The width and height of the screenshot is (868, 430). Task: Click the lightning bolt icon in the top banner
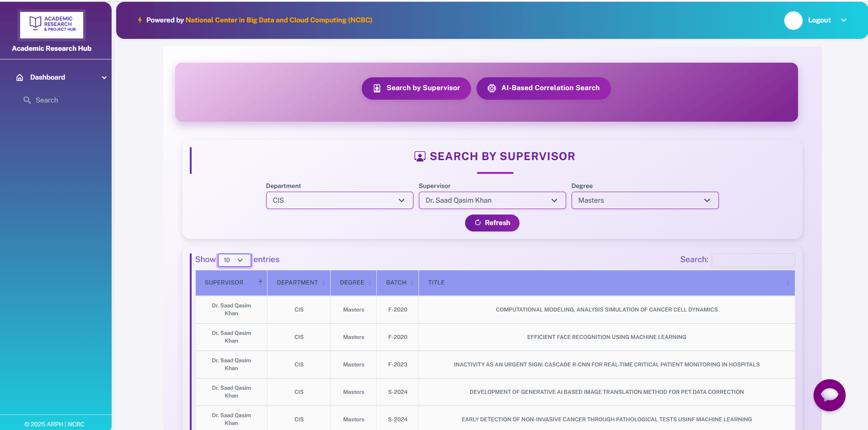click(139, 20)
